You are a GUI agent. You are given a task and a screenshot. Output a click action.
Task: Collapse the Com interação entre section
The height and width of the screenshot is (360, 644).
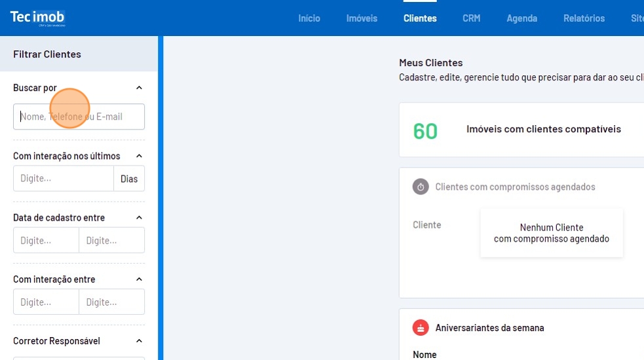coord(138,279)
